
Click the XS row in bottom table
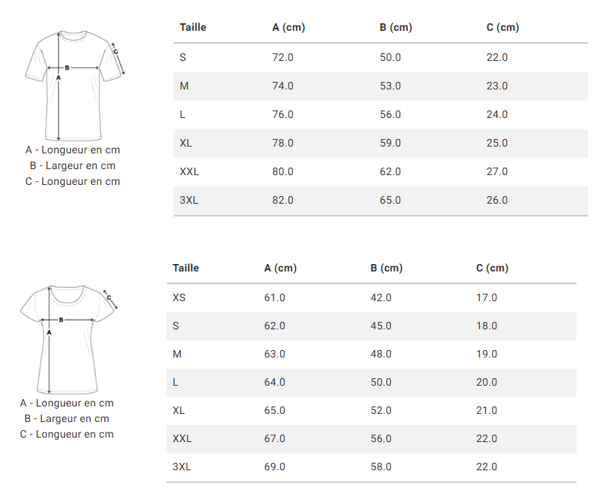(371, 298)
